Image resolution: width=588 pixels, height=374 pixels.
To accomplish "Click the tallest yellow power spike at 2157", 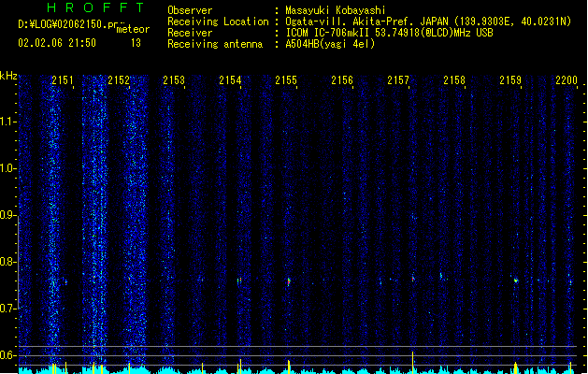I will coord(413,363).
